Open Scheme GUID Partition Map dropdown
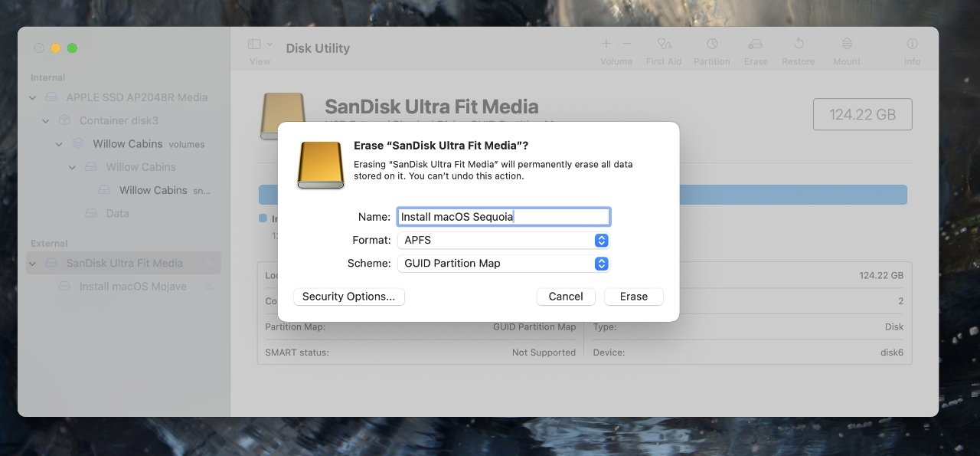 (x=503, y=263)
